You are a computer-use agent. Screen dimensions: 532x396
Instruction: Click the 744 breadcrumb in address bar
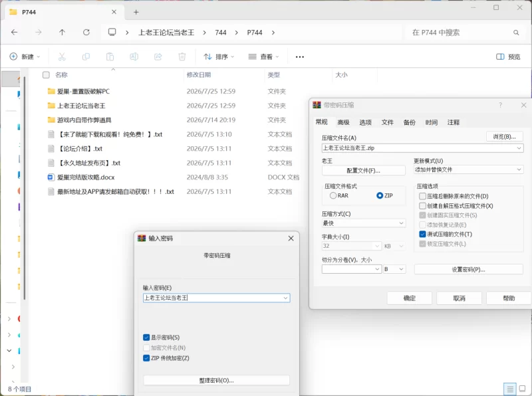tap(221, 33)
